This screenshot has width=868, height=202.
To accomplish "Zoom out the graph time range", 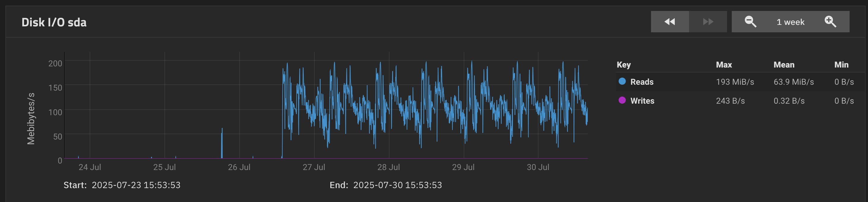I will point(750,22).
